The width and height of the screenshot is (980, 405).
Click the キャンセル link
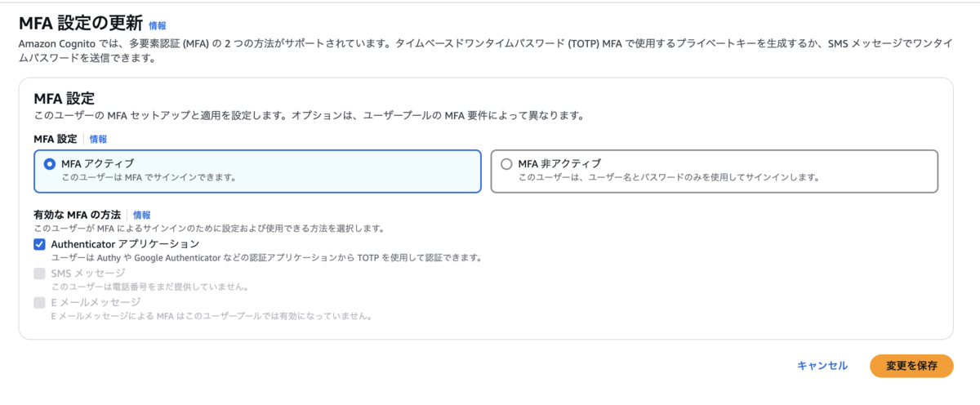pos(822,366)
